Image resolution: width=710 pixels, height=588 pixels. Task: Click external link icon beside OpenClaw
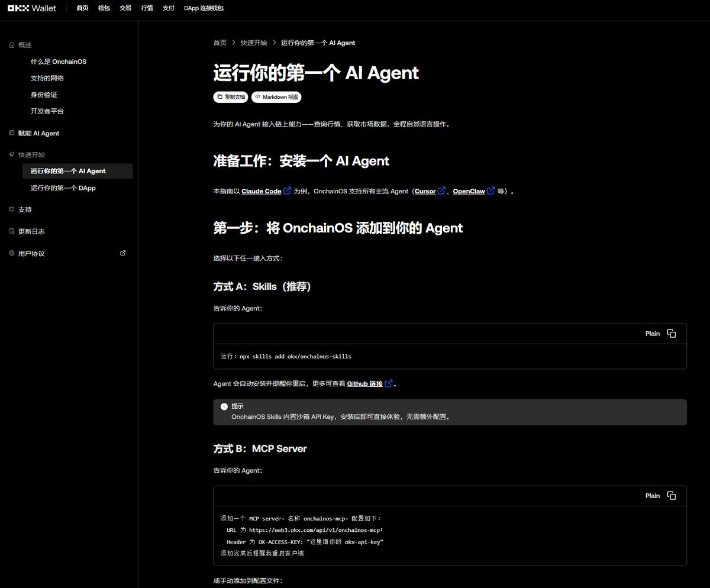pyautogui.click(x=490, y=191)
